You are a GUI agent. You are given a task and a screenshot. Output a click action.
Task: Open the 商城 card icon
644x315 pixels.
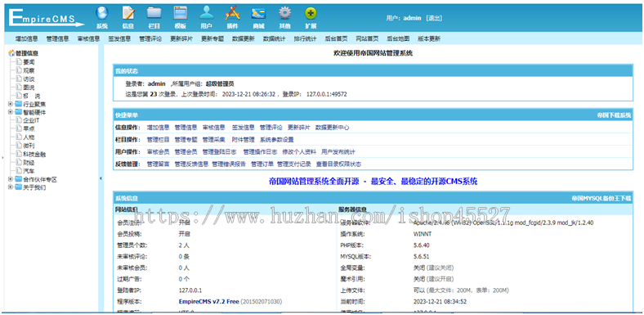[258, 14]
